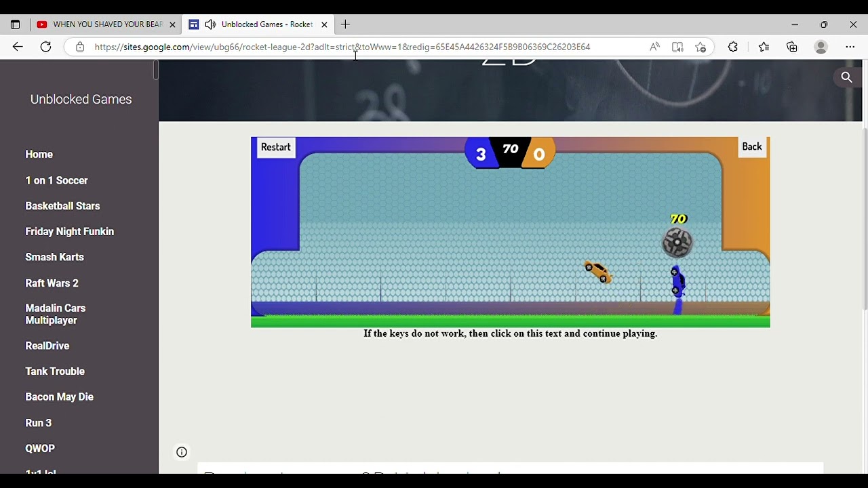
Task: Open the Collections icon
Action: pyautogui.click(x=792, y=47)
